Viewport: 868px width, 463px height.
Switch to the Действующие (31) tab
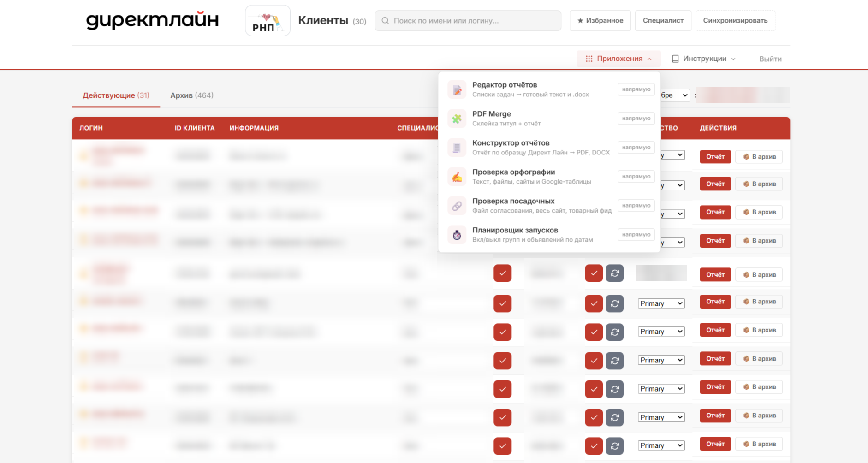116,95
